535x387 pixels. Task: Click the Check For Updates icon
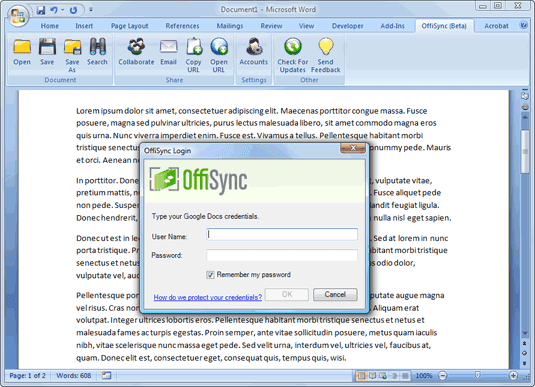coord(293,47)
